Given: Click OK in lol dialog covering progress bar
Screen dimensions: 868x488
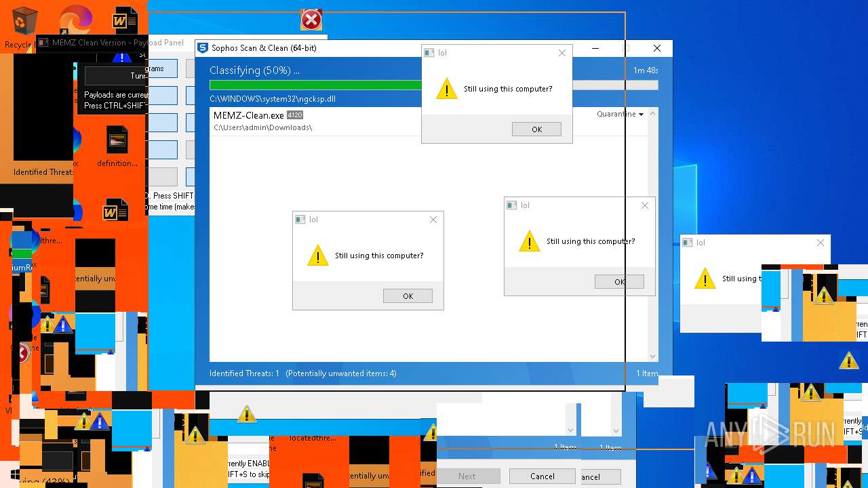Looking at the screenshot, I should click(x=536, y=129).
